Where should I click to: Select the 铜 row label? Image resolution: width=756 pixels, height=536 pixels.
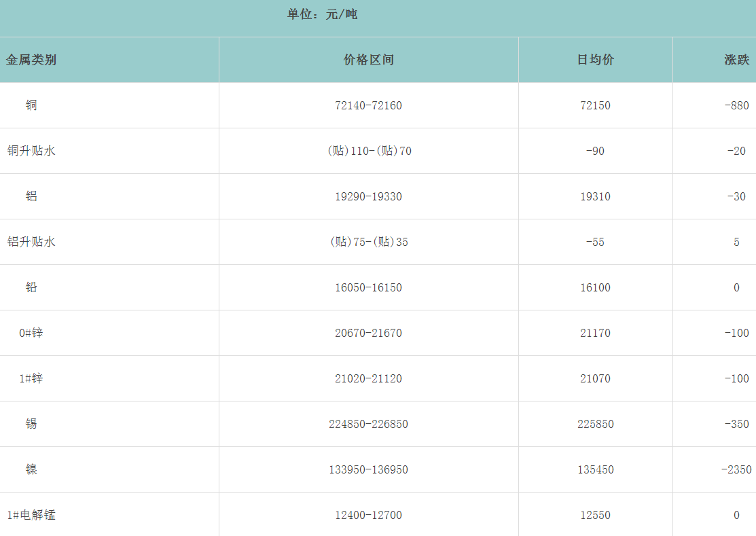coord(31,105)
